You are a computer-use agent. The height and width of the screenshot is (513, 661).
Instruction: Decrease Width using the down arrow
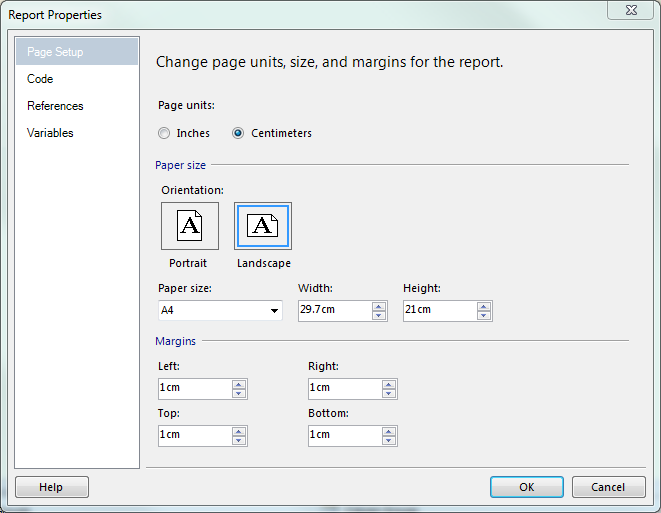click(x=379, y=315)
